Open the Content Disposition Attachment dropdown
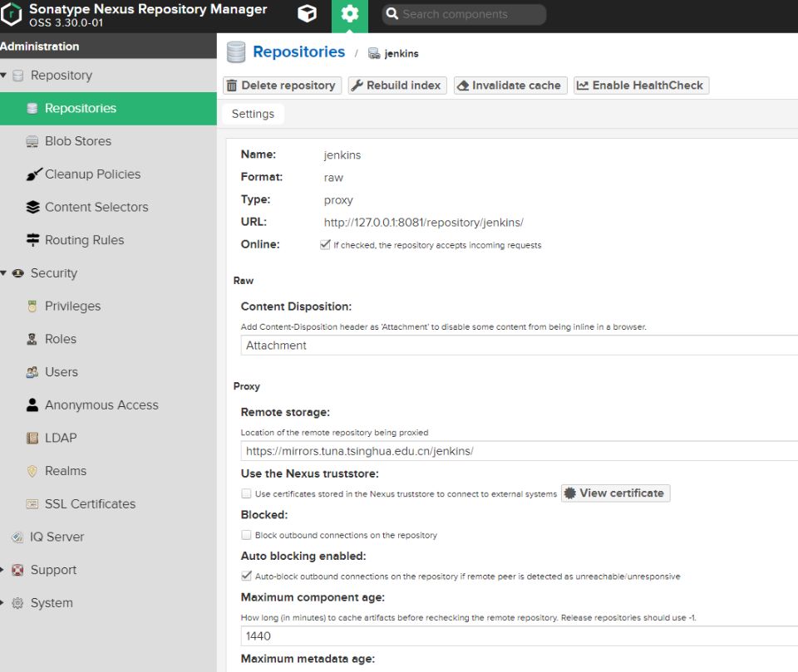Image resolution: width=798 pixels, height=672 pixels. [x=519, y=346]
